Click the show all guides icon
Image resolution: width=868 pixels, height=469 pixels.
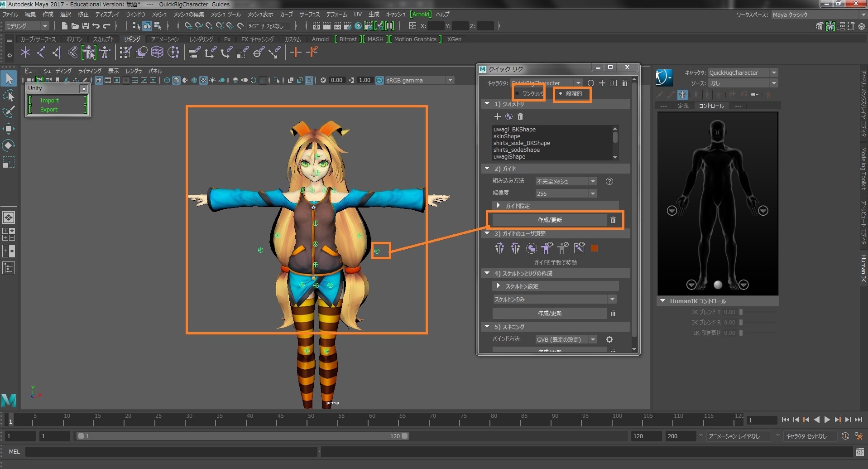[547, 248]
